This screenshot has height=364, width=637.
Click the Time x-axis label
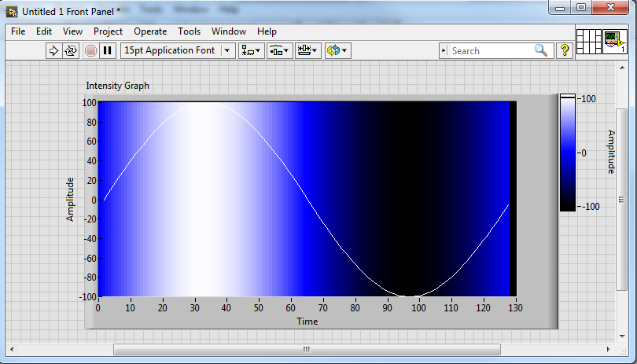tap(307, 322)
